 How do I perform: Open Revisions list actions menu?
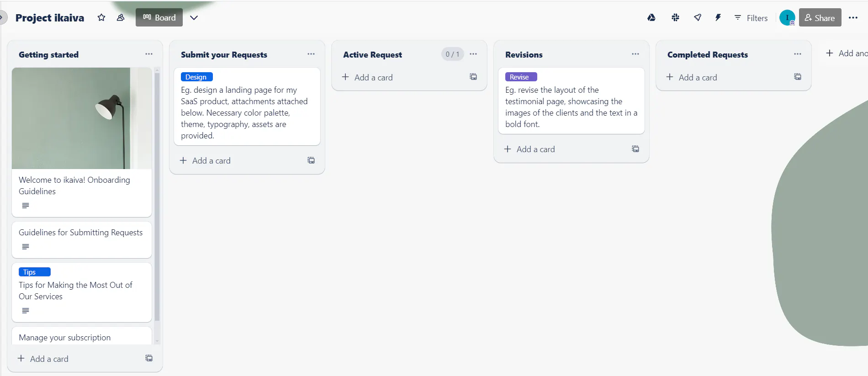635,54
